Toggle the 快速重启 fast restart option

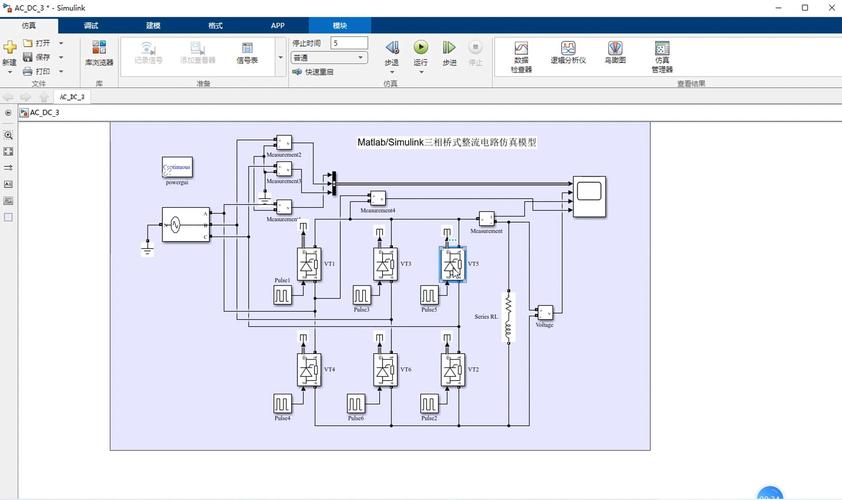coord(313,72)
